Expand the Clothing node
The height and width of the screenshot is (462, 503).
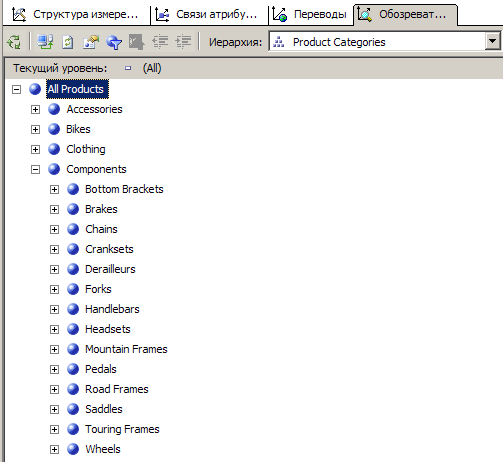point(35,149)
